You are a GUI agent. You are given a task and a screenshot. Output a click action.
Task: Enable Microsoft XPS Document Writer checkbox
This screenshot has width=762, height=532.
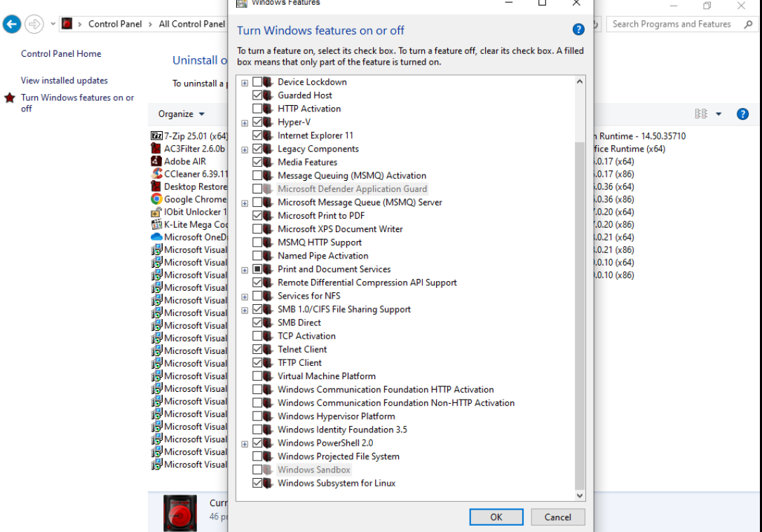pos(257,229)
